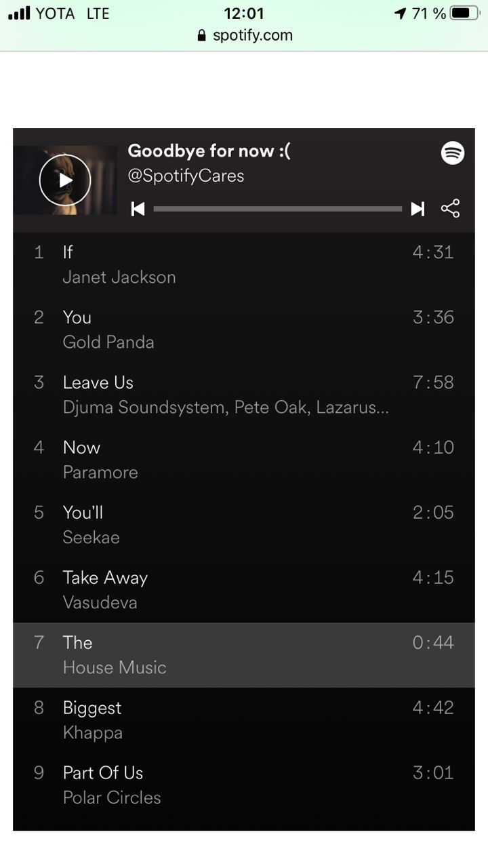Open the share options icon
This screenshot has height=868, width=488.
click(x=450, y=208)
